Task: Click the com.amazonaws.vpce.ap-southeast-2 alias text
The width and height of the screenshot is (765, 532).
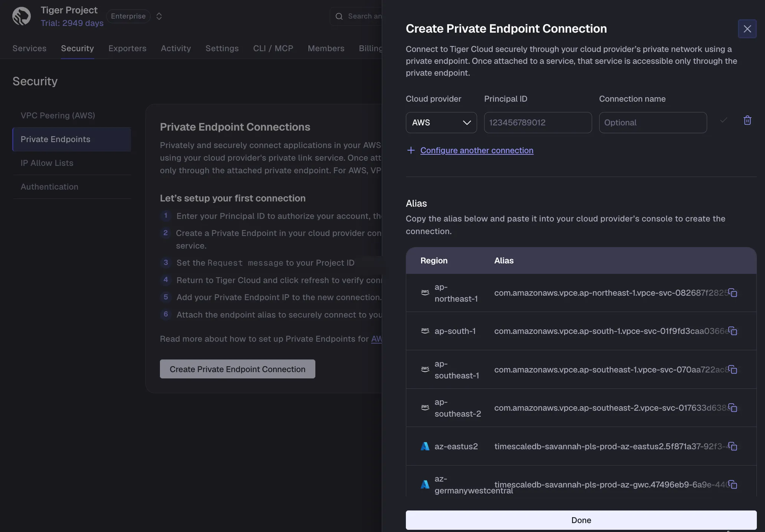Action: coord(611,408)
